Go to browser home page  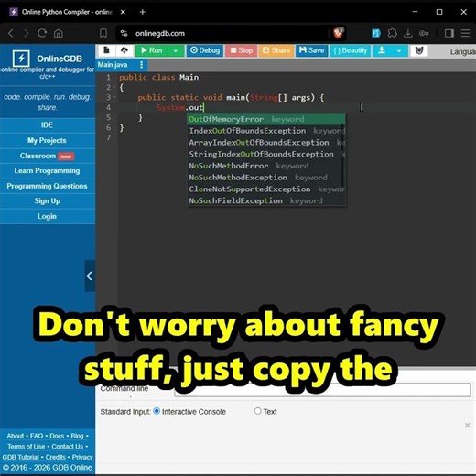[59, 33]
